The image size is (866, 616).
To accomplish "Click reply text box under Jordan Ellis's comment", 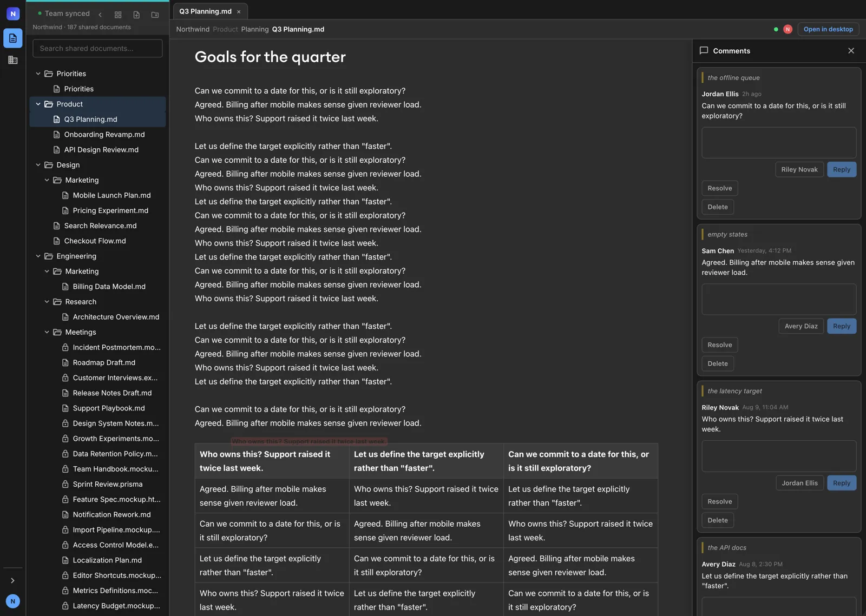I will tap(779, 143).
